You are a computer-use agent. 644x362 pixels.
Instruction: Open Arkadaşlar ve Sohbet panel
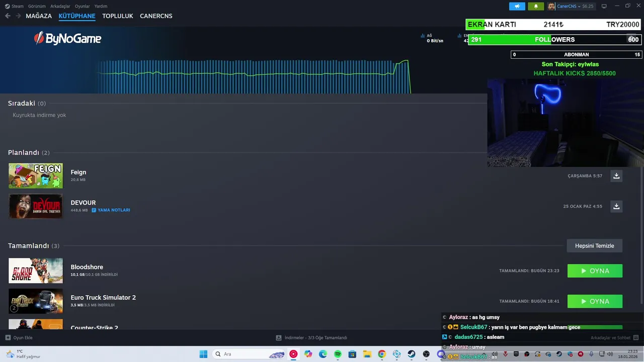614,338
